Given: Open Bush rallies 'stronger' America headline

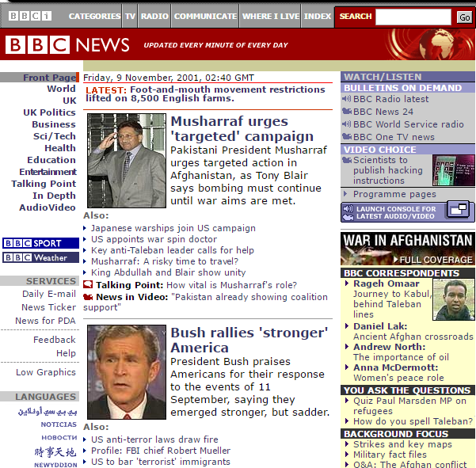Looking at the screenshot, I should click(249, 341).
